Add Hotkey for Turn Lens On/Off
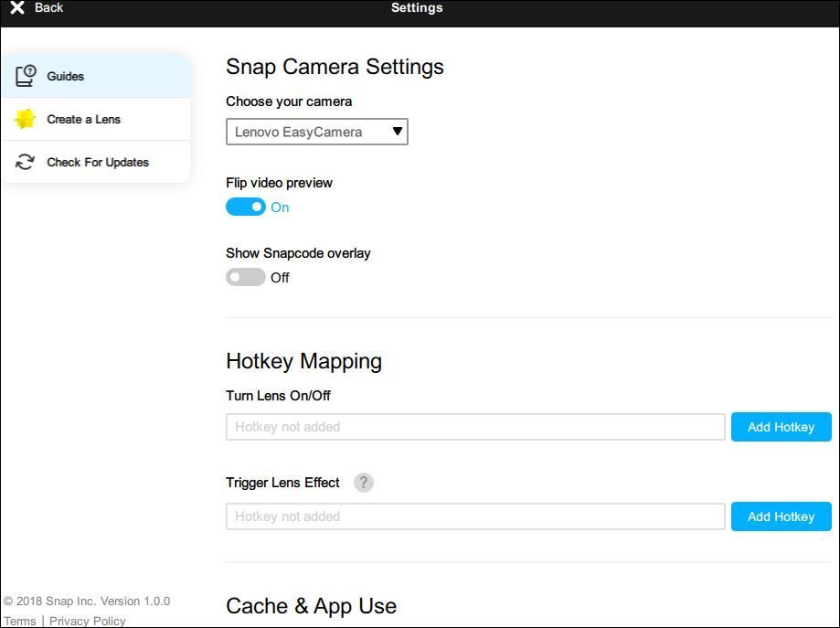 pyautogui.click(x=782, y=427)
